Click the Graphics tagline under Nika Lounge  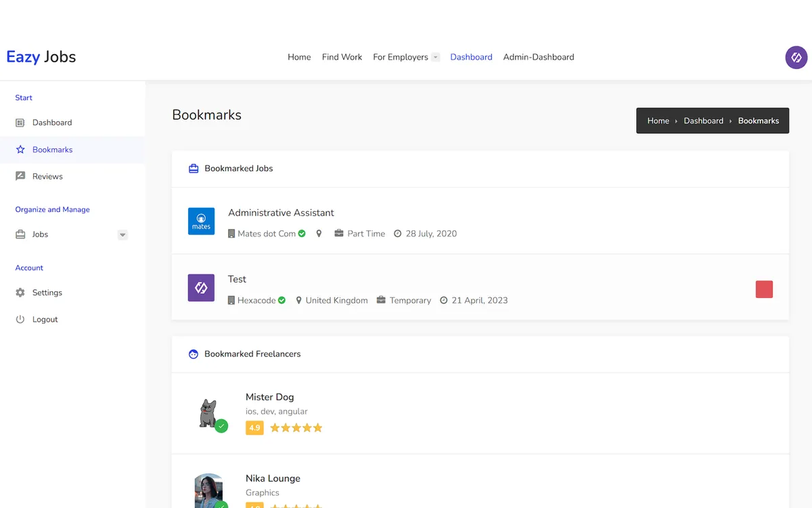coord(263,492)
